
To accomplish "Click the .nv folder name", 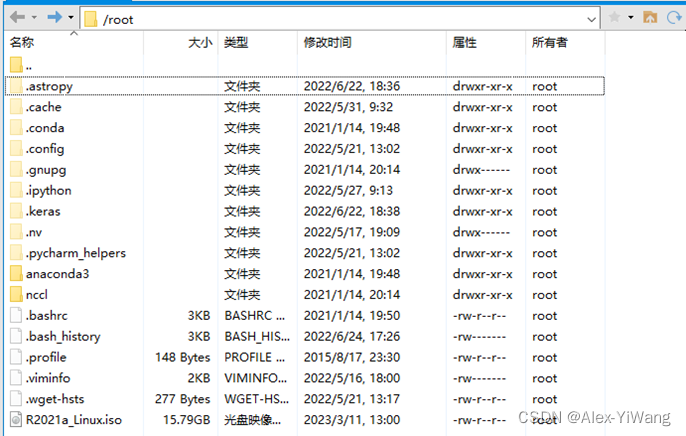I will [34, 233].
